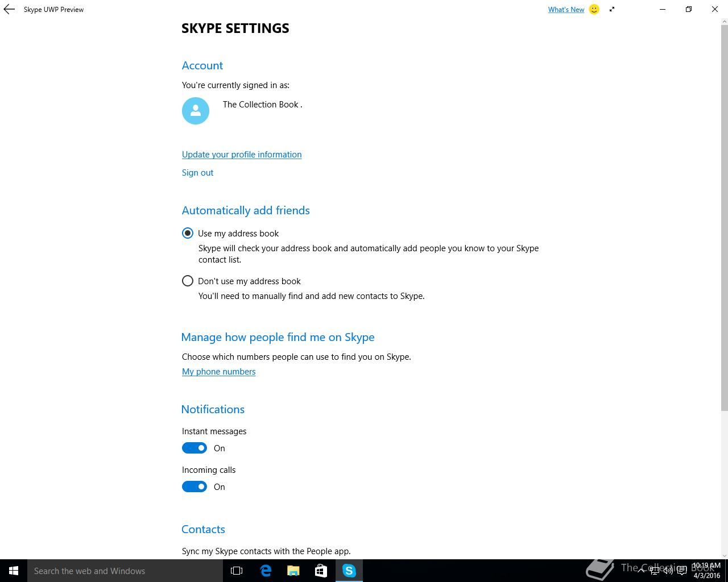Viewport: 728px width, 582px height.
Task: Click the vertical scrollbar thumb
Action: [x=724, y=218]
